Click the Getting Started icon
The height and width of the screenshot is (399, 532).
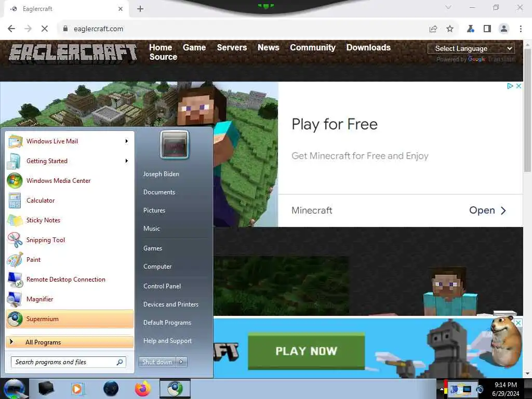pyautogui.click(x=14, y=161)
